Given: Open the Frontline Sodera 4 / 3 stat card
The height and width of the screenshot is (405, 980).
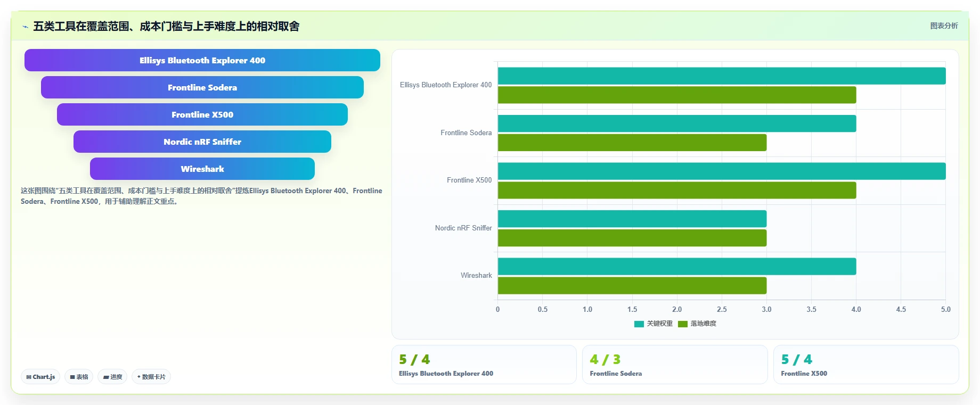Looking at the screenshot, I should click(x=675, y=365).
